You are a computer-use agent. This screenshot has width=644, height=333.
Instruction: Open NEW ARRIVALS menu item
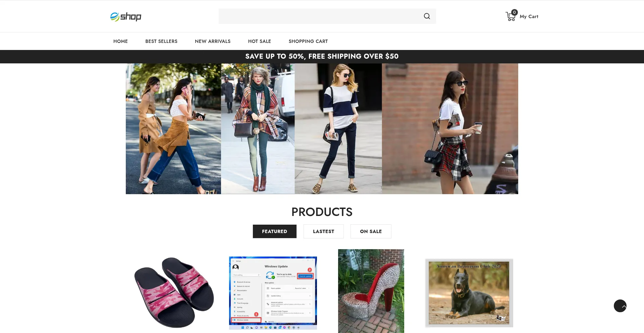(x=213, y=41)
